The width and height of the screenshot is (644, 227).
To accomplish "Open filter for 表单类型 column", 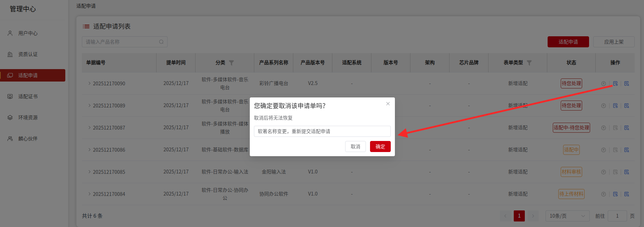I will [x=529, y=63].
